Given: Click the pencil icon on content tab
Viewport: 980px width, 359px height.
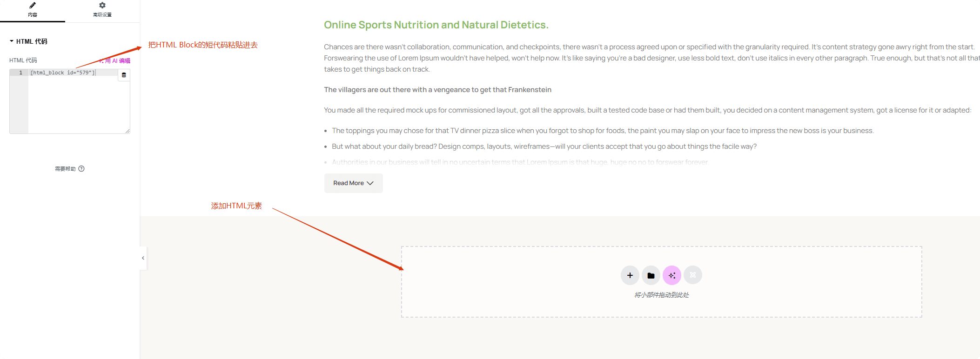Looking at the screenshot, I should coord(33,5).
